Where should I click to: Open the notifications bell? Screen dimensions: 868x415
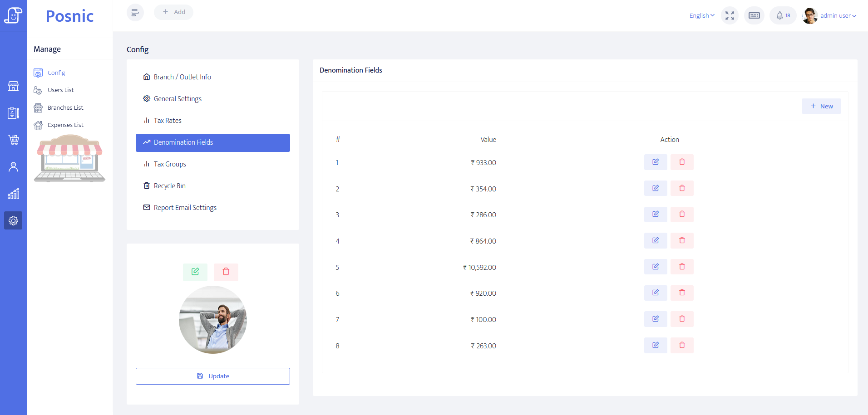pyautogui.click(x=783, y=15)
